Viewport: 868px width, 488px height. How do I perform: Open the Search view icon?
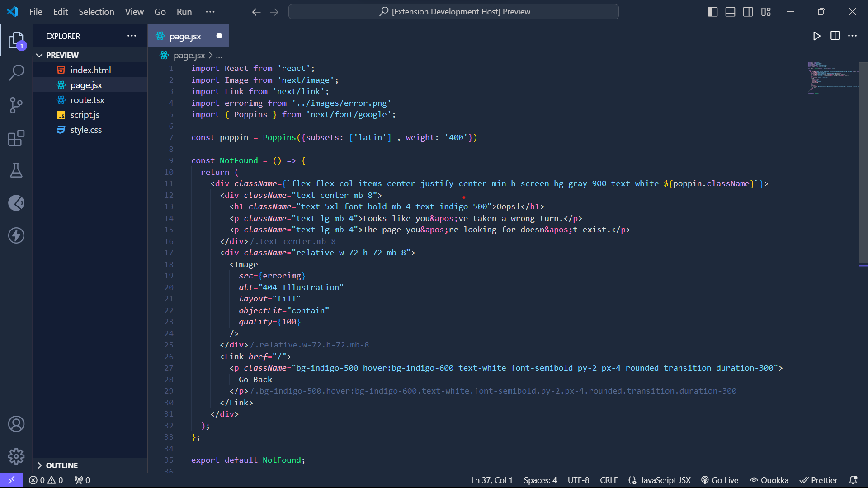tap(16, 72)
